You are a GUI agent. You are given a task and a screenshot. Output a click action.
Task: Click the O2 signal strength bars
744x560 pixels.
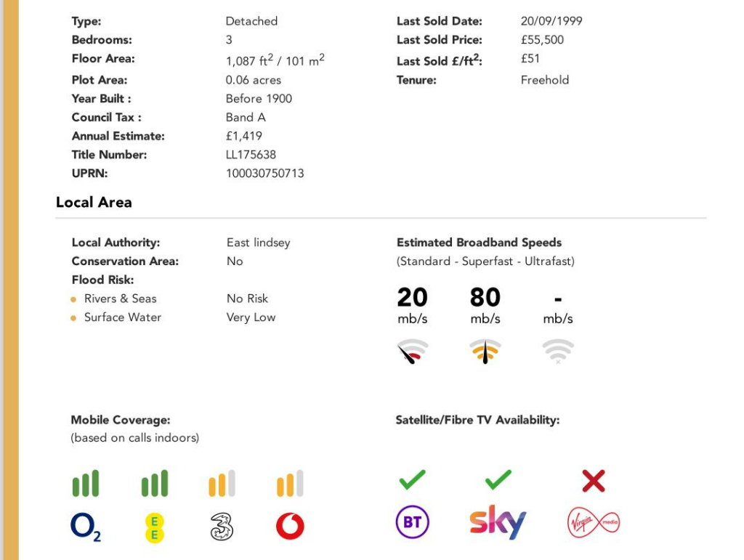[86, 484]
